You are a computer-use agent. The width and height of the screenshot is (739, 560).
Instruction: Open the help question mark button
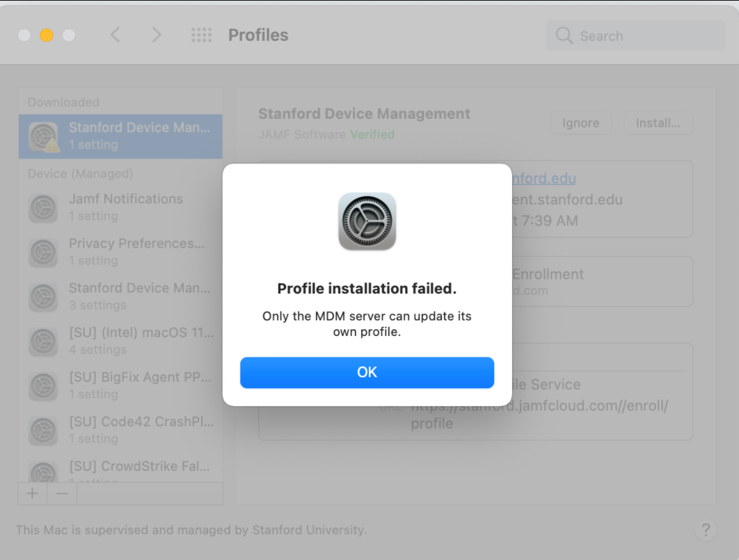click(x=705, y=530)
